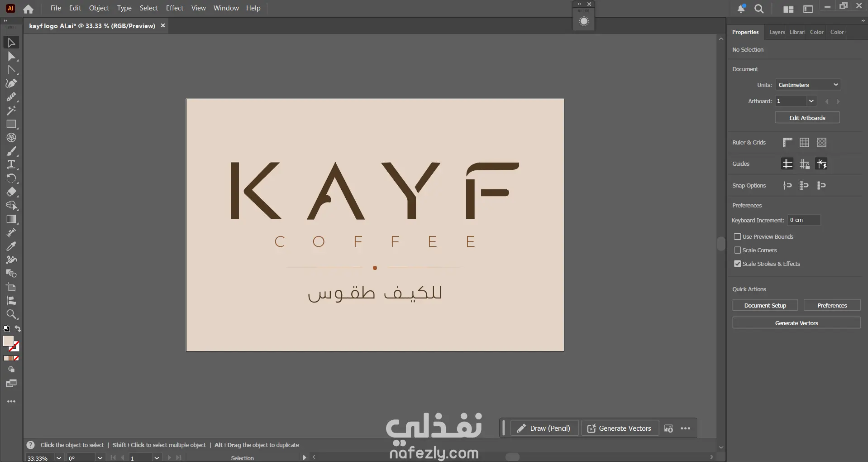Click the Preferences quick action button
The height and width of the screenshot is (462, 868).
(x=832, y=305)
